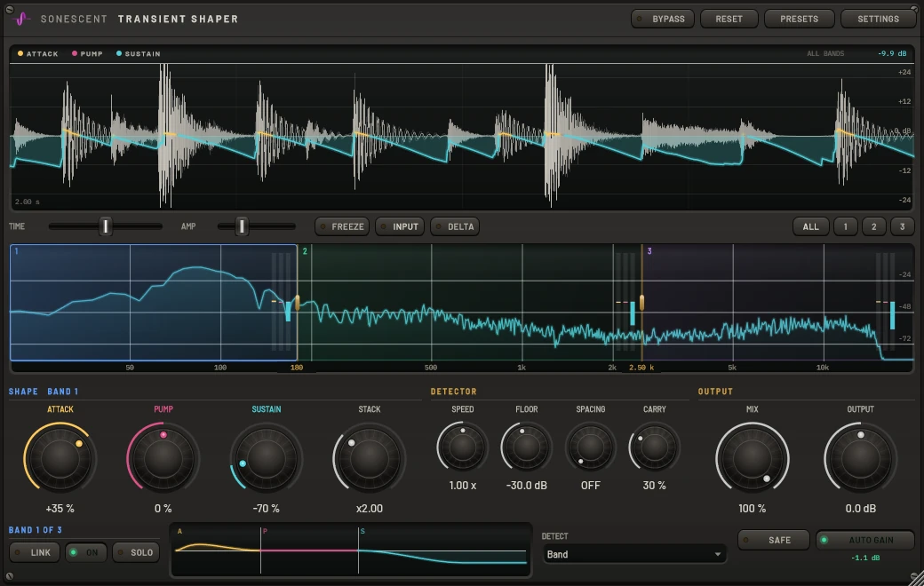Click the S marker in envelope curve
This screenshot has height=586, width=924.
pyautogui.click(x=362, y=531)
